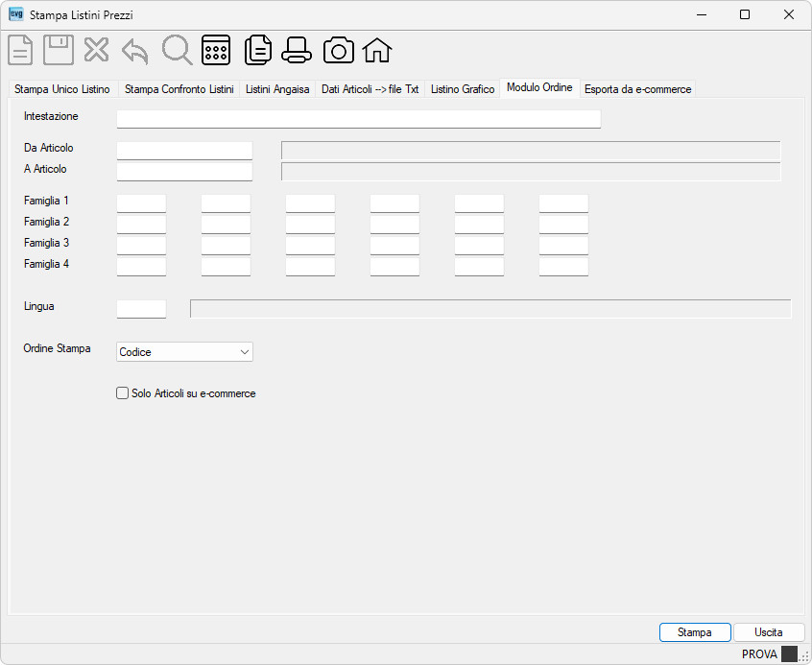Screen dimensions: 812x665
Task: Click the printer toolbar icon
Action: tap(297, 50)
